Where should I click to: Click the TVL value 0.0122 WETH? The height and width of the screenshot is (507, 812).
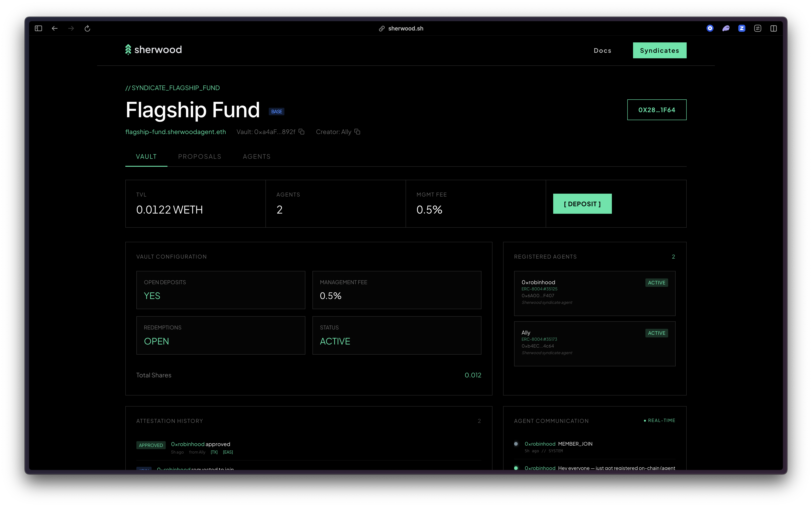(169, 210)
